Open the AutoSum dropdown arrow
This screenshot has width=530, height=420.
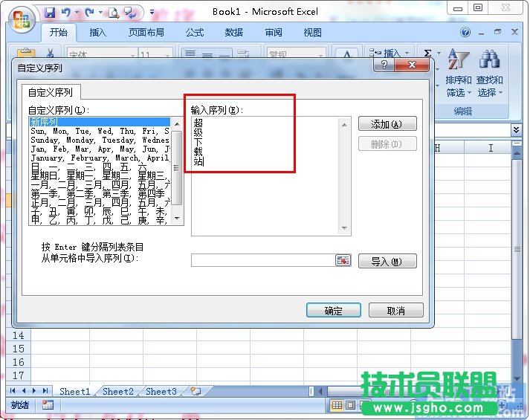tap(439, 54)
